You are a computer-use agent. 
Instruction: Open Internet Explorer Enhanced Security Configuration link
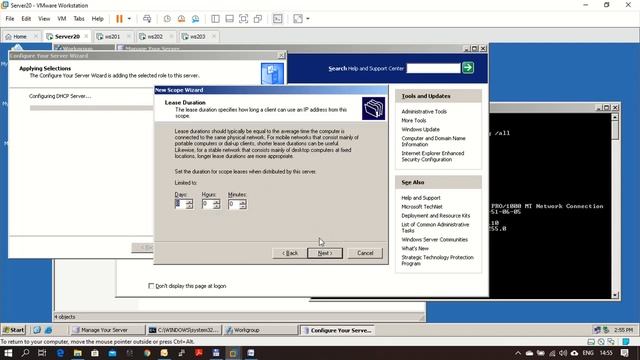[433, 156]
